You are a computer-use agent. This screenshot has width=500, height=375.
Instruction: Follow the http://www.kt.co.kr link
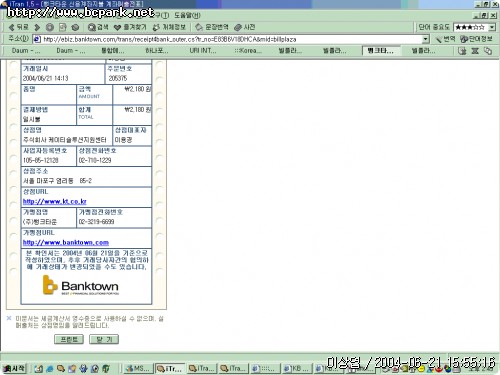coord(55,201)
